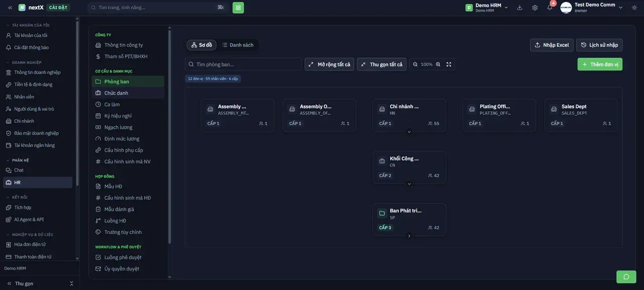Image resolution: width=644 pixels, height=290 pixels.
Task: Select the Sales Dept unit card
Action: point(581,115)
